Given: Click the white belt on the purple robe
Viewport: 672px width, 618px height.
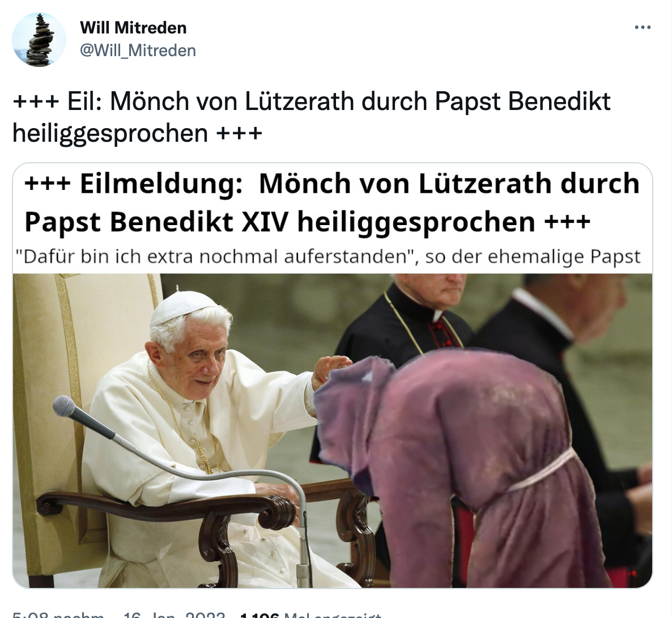Looking at the screenshot, I should coord(542,470).
